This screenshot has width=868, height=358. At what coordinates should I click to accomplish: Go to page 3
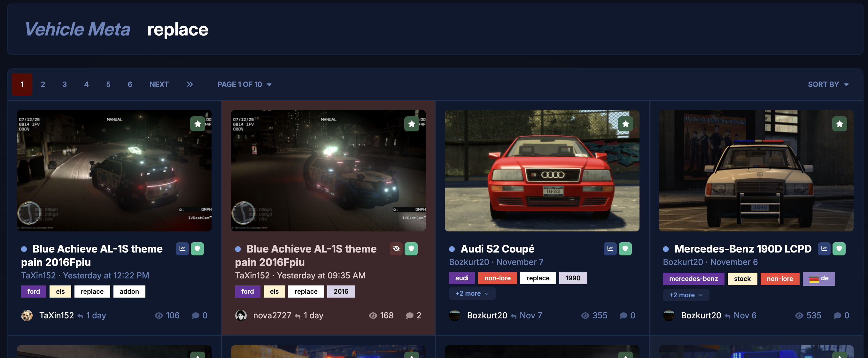coord(65,84)
